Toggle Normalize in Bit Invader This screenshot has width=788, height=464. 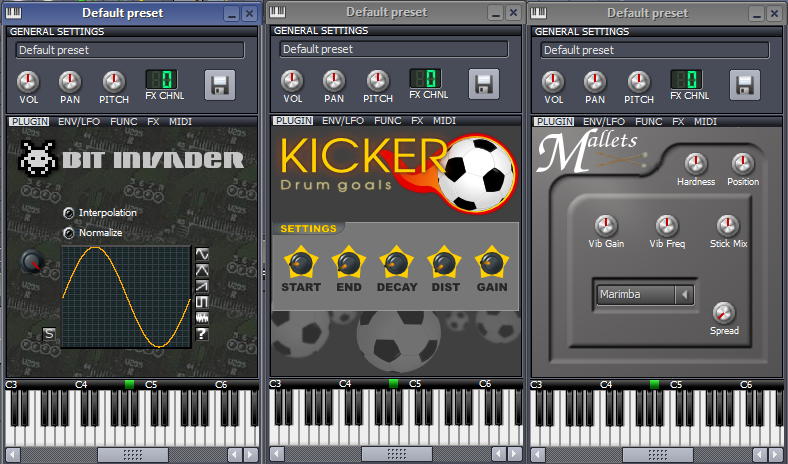click(68, 233)
